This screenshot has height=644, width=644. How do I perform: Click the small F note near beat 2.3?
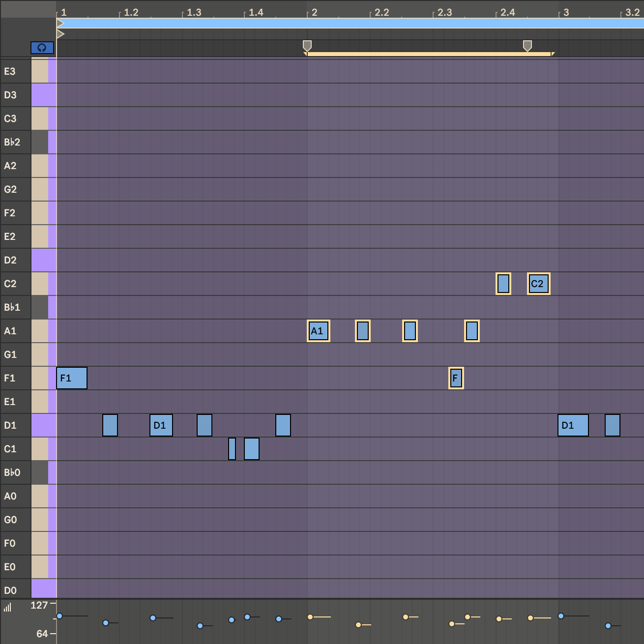tap(456, 378)
